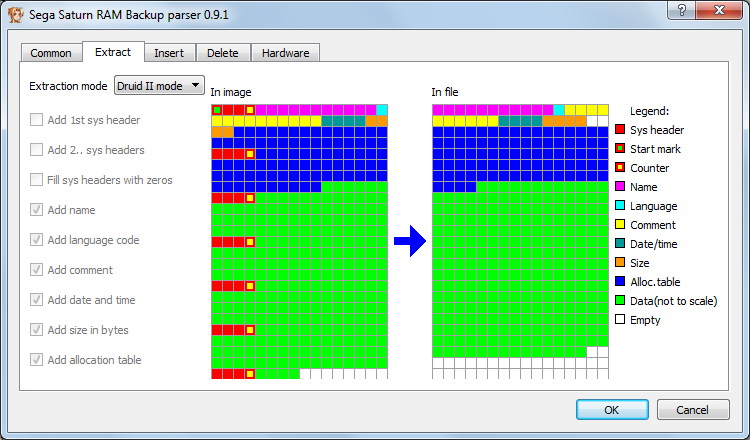Click the 'Data(not to scale)' legend text
Screen dimensions: 750x440
(x=673, y=301)
